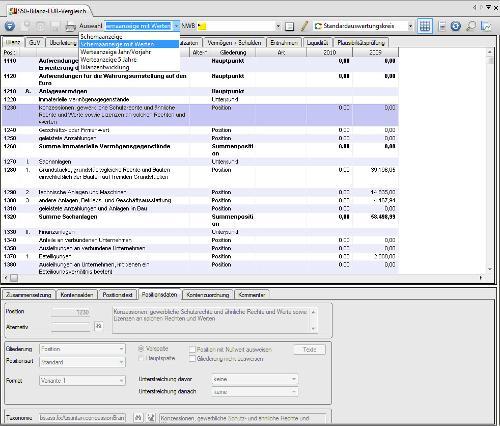This screenshot has height=426, width=500.
Task: Switch to 'Vermögen - Schulden' tab
Action: point(234,43)
